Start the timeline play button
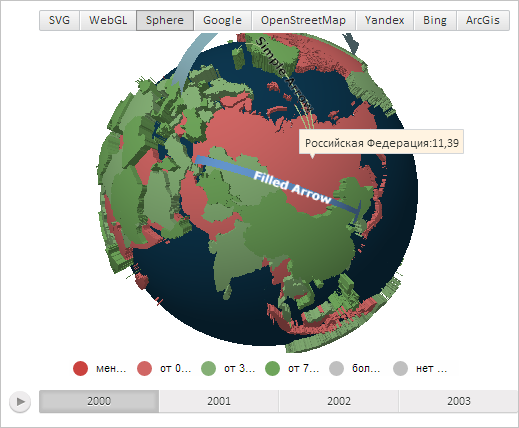Screen dimensions: 519x428 coord(20,402)
